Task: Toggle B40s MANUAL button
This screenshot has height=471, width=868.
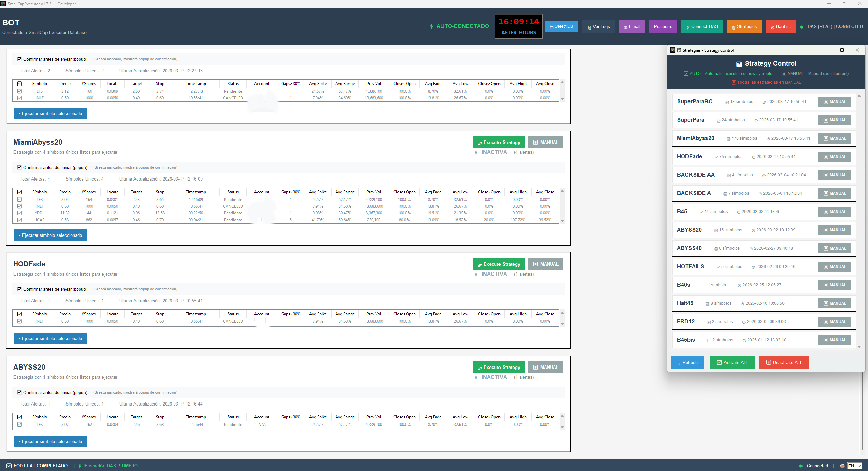Action: [835, 285]
